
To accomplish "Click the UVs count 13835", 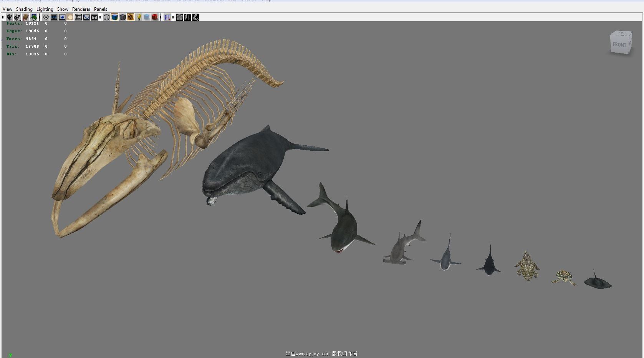I will [32, 54].
